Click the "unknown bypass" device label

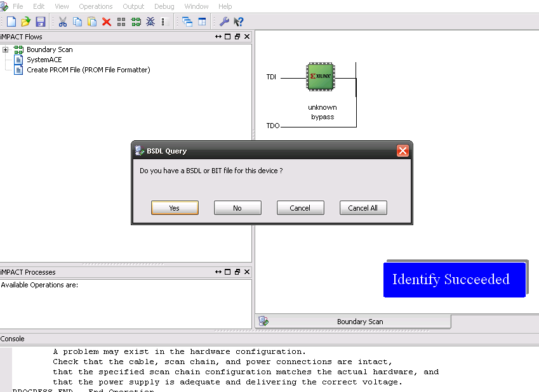point(323,112)
